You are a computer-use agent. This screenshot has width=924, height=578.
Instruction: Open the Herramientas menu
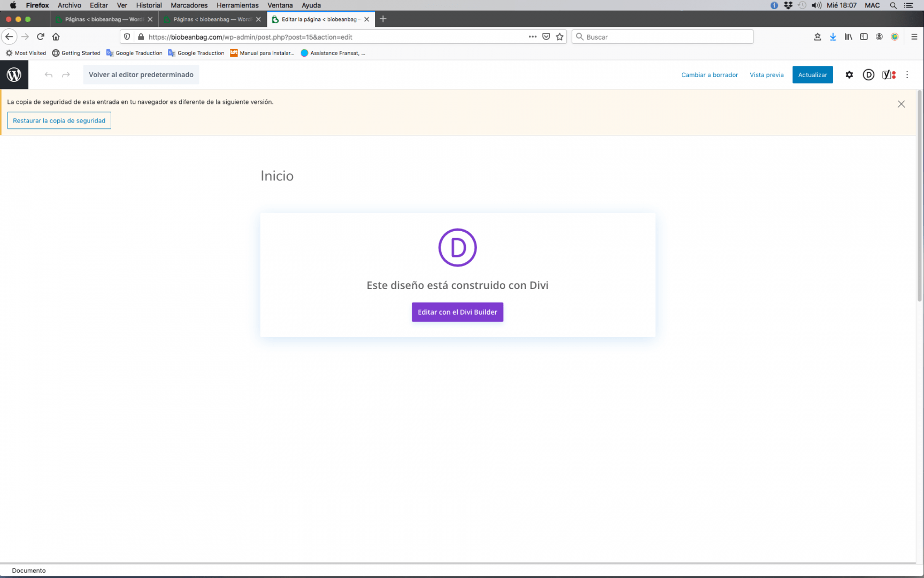(x=237, y=5)
